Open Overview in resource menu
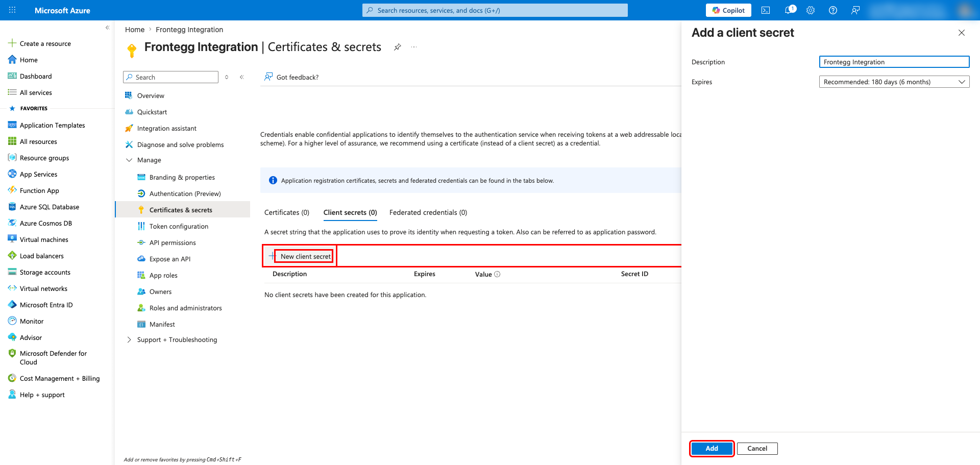Viewport: 980px width, 465px height. (151, 95)
